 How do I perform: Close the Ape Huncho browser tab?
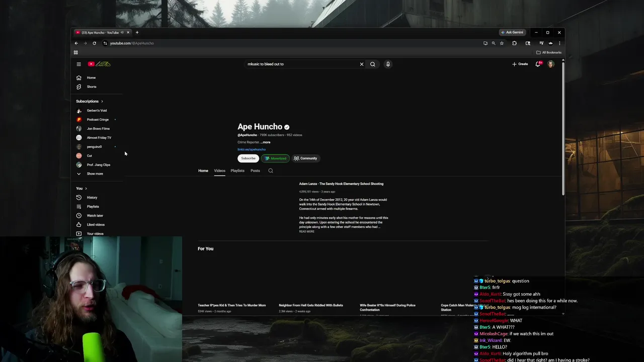[x=128, y=33]
